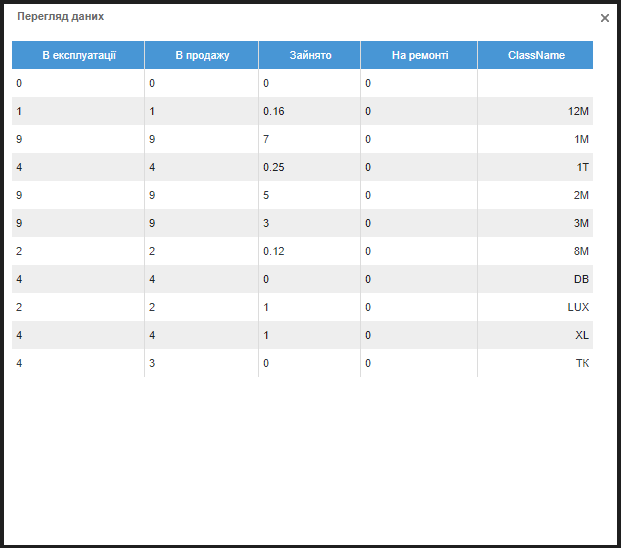Close the Перегляд даних dialog
The width and height of the screenshot is (621, 548).
point(604,18)
